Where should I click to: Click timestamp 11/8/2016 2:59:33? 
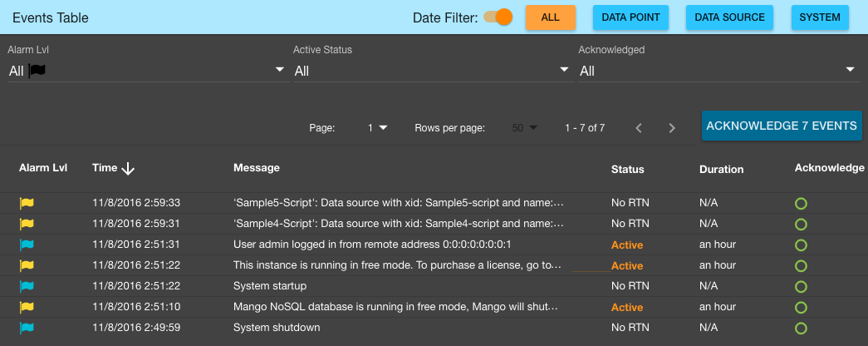click(136, 203)
